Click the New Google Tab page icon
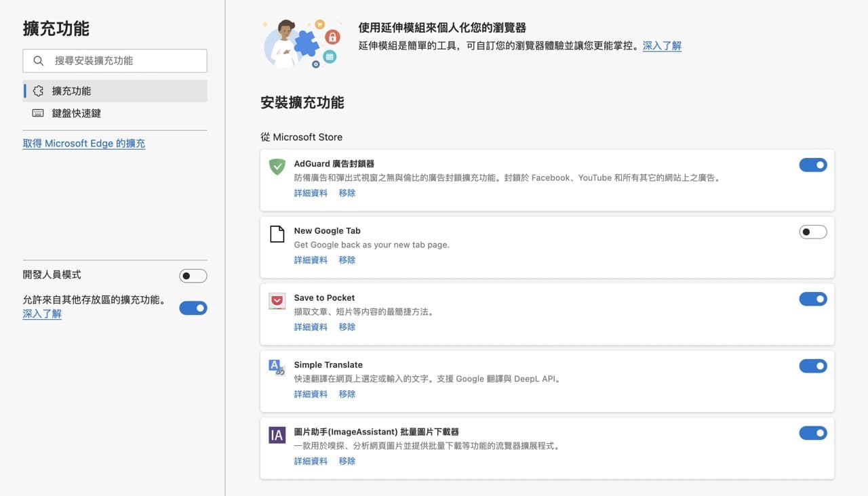 (x=277, y=234)
